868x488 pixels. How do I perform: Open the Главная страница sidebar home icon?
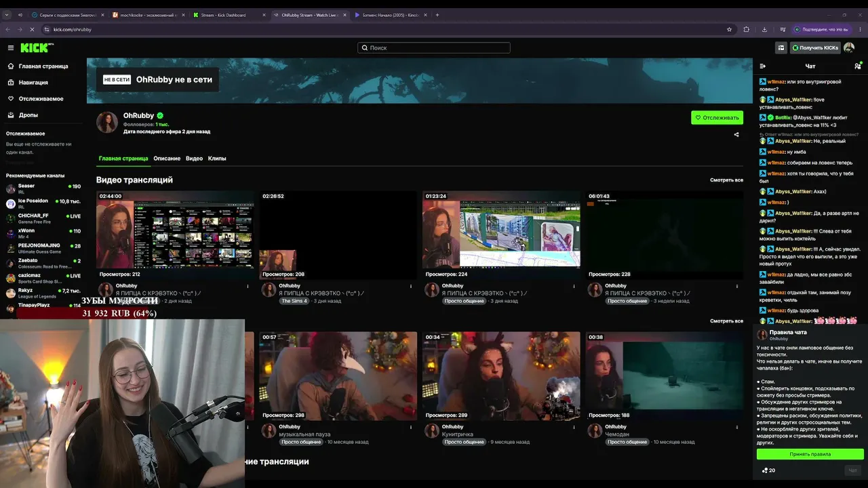tap(11, 66)
